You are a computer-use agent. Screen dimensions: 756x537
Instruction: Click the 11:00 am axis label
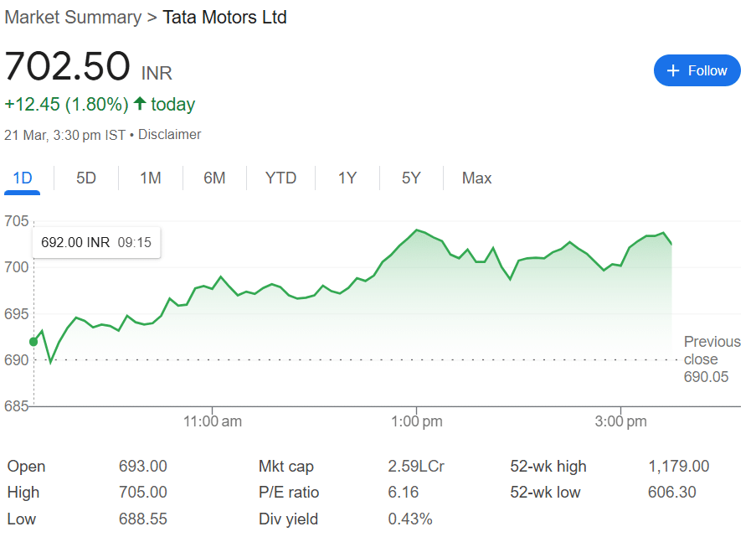click(213, 421)
